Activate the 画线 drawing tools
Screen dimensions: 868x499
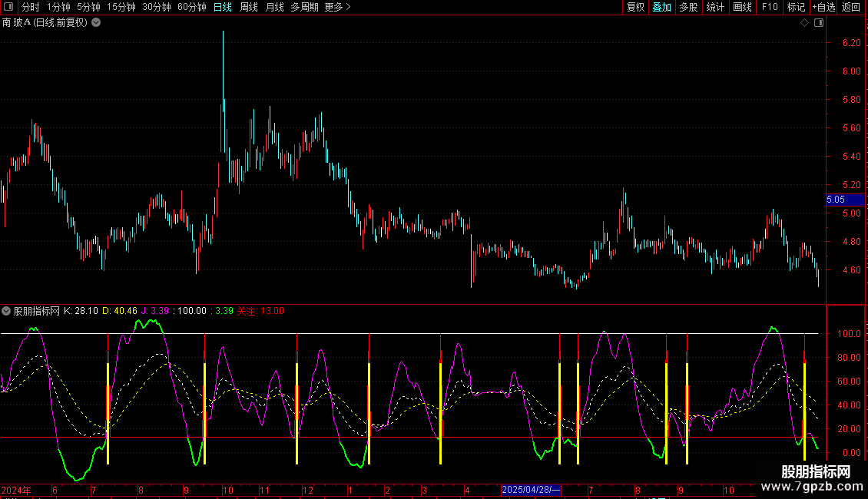click(x=742, y=7)
